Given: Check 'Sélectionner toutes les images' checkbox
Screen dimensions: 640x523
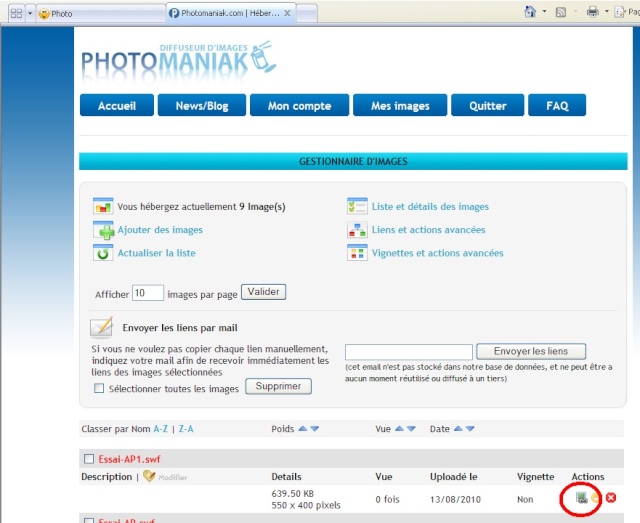Looking at the screenshot, I should coord(99,388).
